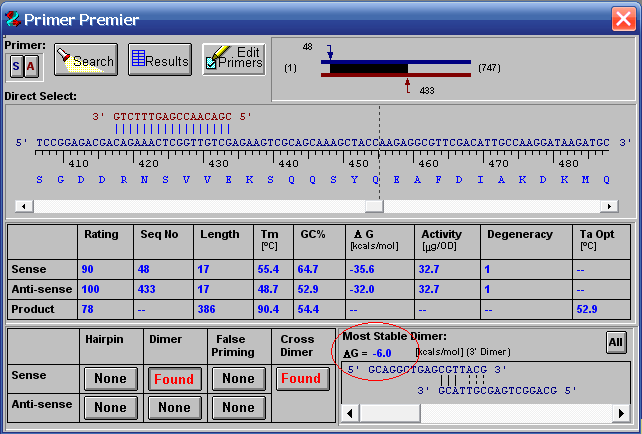Click the (747) sequence end label

489,68
